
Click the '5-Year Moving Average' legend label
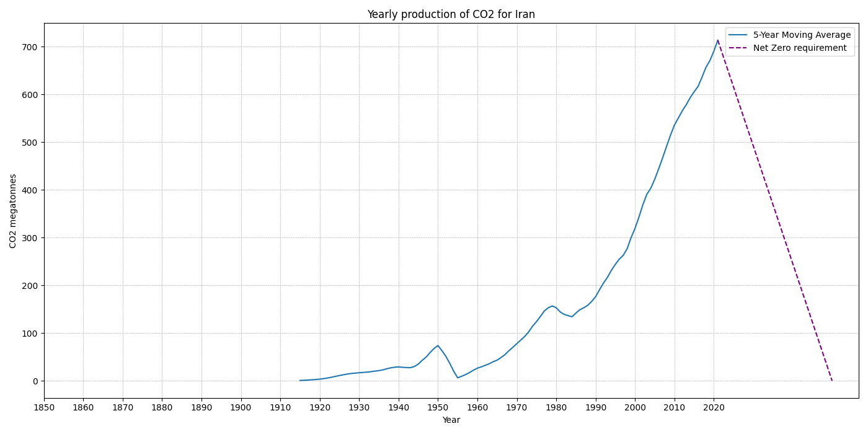click(802, 35)
